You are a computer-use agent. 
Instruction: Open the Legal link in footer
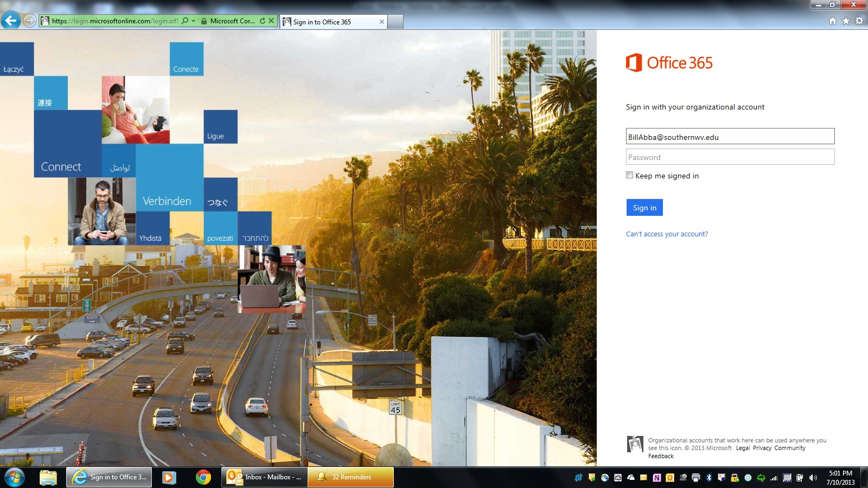(x=743, y=448)
